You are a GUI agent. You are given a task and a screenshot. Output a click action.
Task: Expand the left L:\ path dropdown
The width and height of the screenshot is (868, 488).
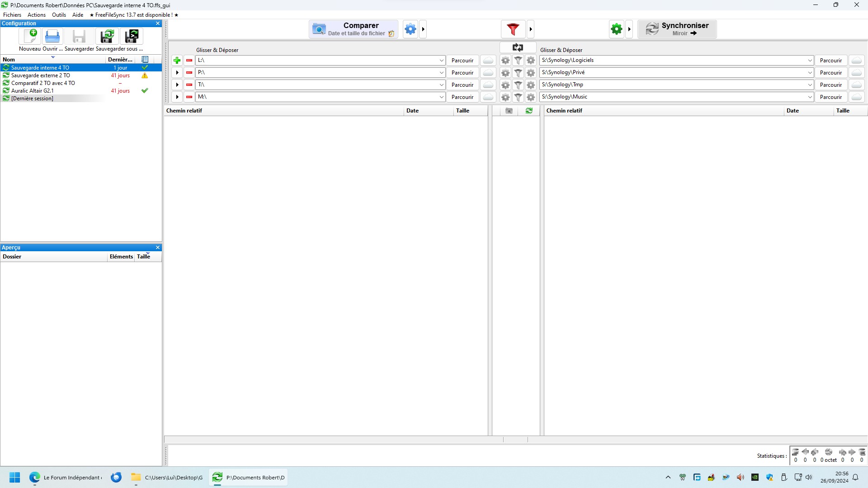442,61
